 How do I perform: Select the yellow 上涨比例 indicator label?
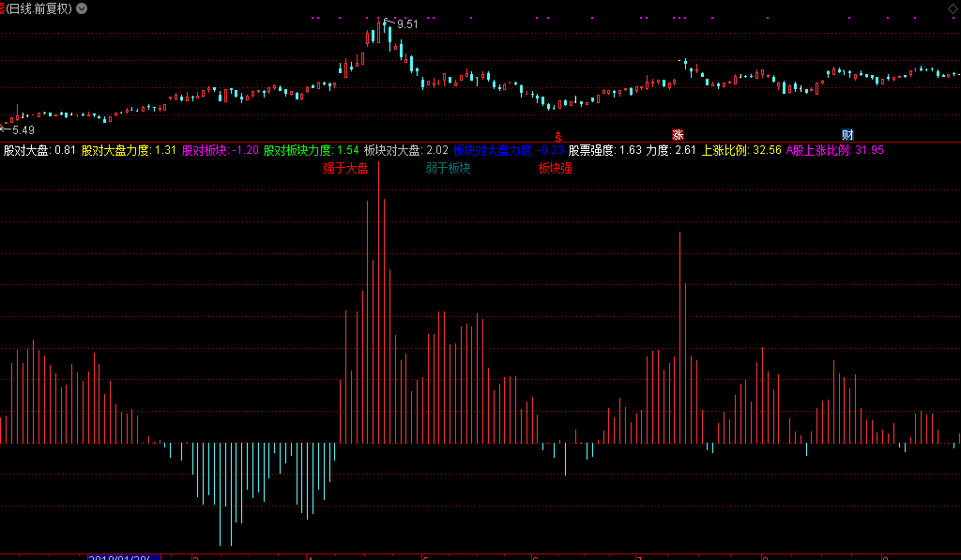click(x=725, y=150)
